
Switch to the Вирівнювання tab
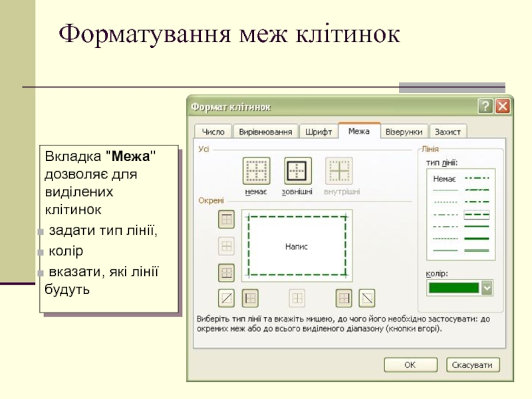265,132
